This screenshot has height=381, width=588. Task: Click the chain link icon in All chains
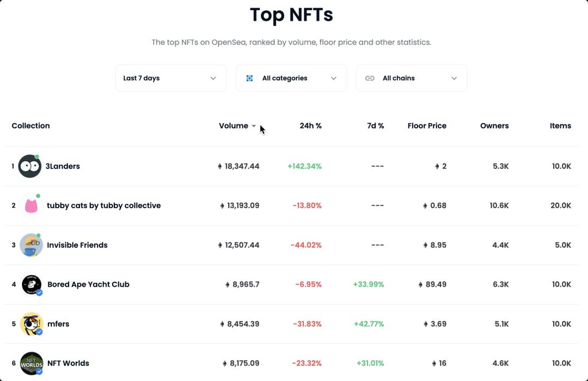coord(370,78)
